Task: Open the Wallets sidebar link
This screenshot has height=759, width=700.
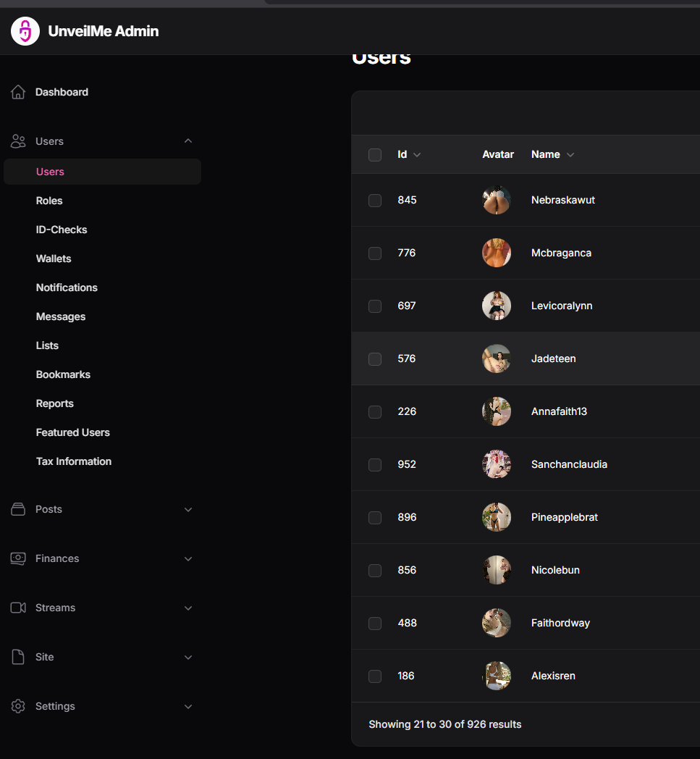Action: pos(54,259)
